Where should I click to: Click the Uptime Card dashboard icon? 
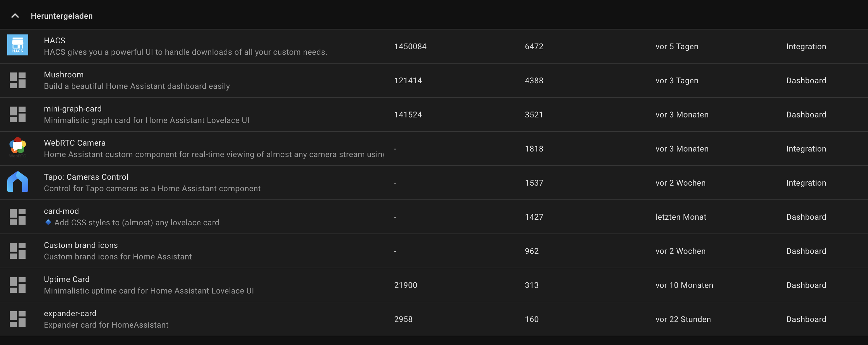tap(17, 285)
